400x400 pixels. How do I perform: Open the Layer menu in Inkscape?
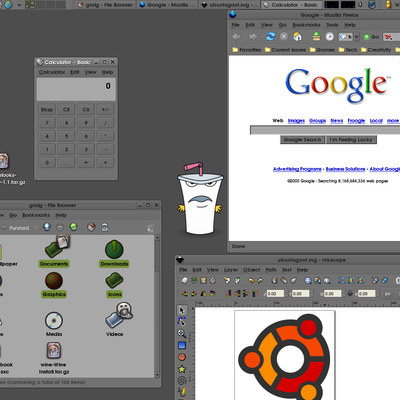click(231, 270)
